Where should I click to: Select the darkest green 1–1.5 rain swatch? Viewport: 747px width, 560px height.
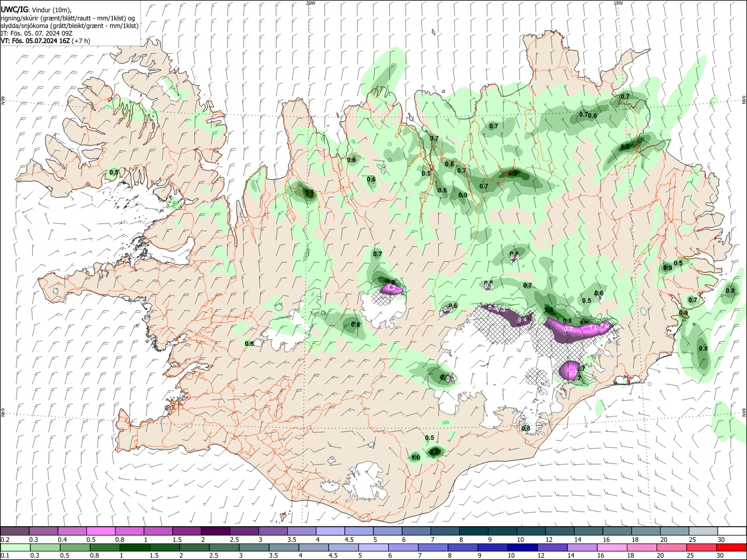135,548
